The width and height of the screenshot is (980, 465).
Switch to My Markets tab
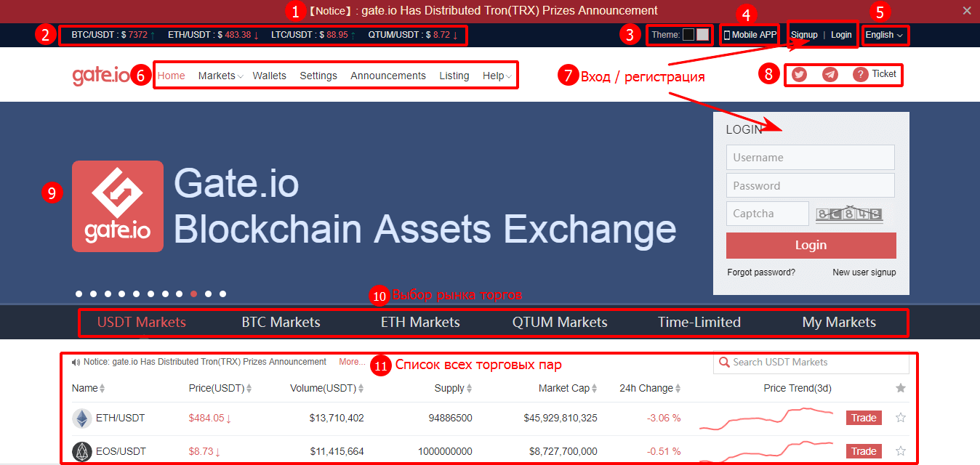pyautogui.click(x=839, y=322)
